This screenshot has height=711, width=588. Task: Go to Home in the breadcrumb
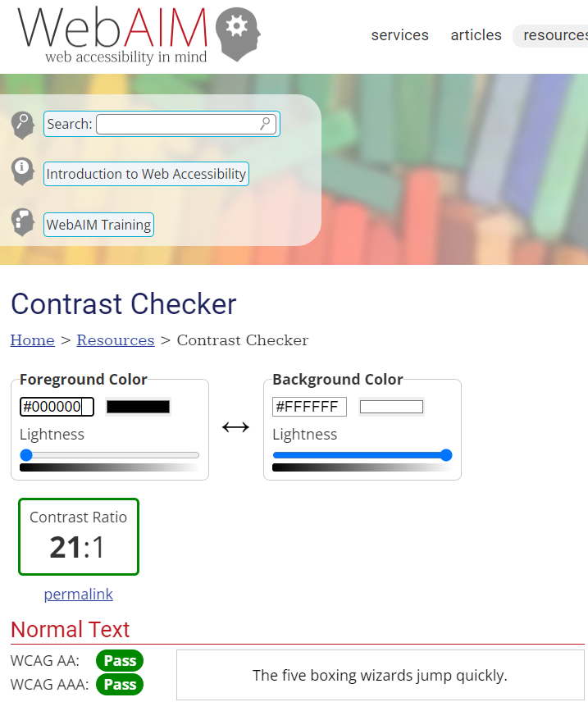click(33, 340)
